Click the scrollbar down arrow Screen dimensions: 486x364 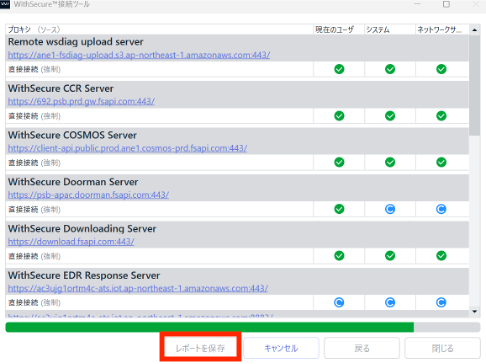(475, 312)
